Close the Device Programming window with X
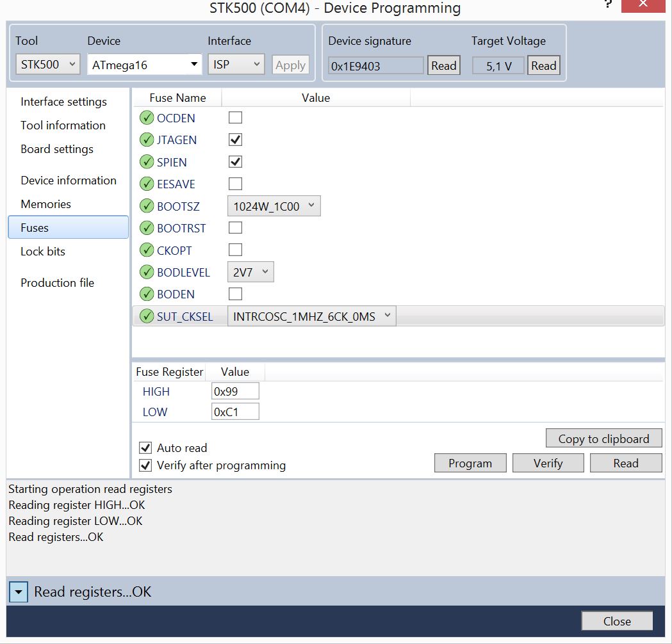 tap(643, 4)
